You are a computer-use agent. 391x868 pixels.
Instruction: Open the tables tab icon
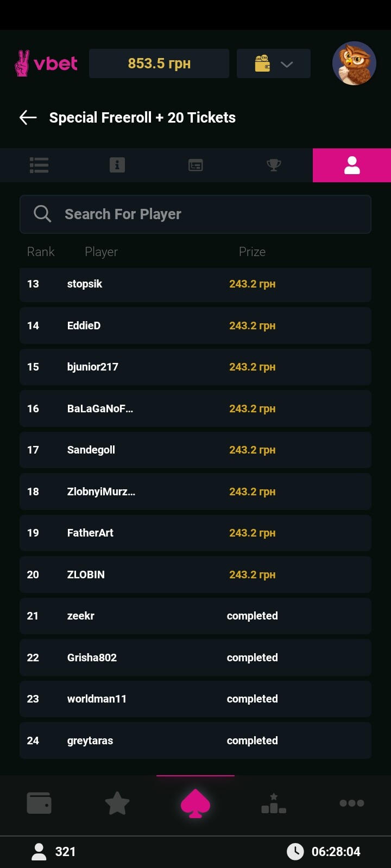pyautogui.click(x=195, y=165)
